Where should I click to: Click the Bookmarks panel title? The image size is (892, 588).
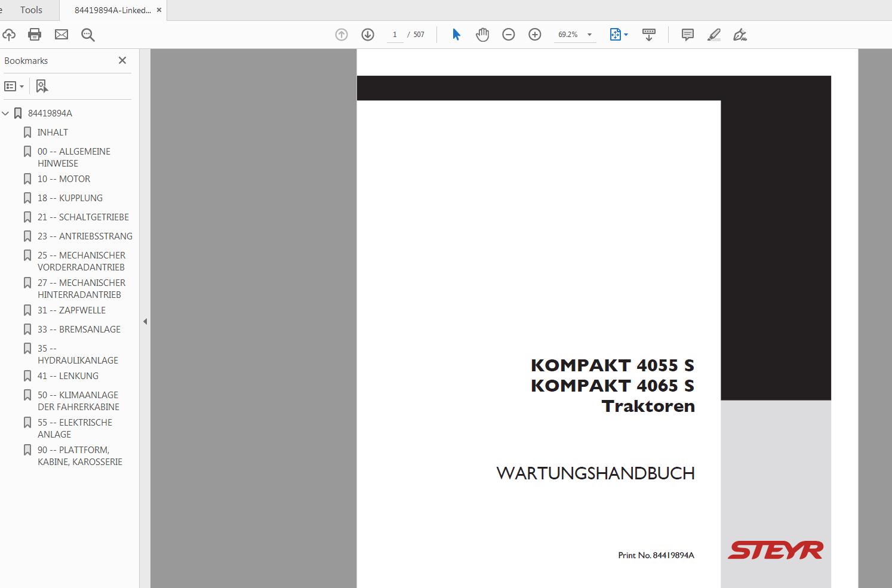click(x=26, y=61)
